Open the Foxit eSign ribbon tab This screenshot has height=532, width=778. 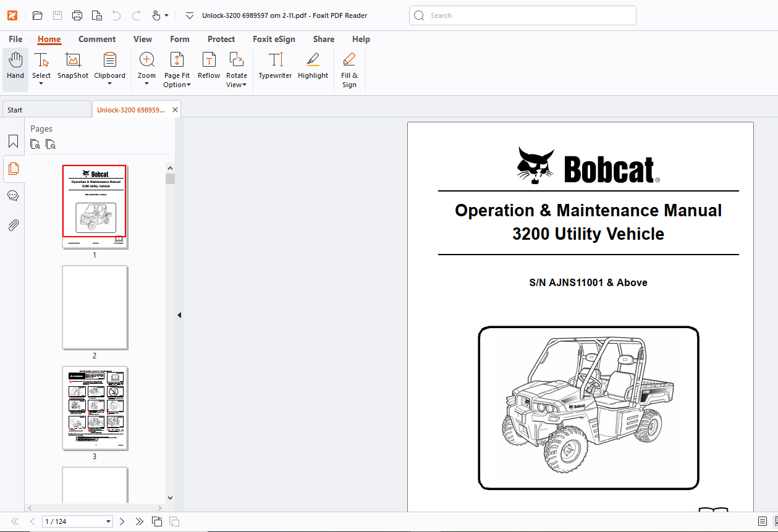(274, 39)
